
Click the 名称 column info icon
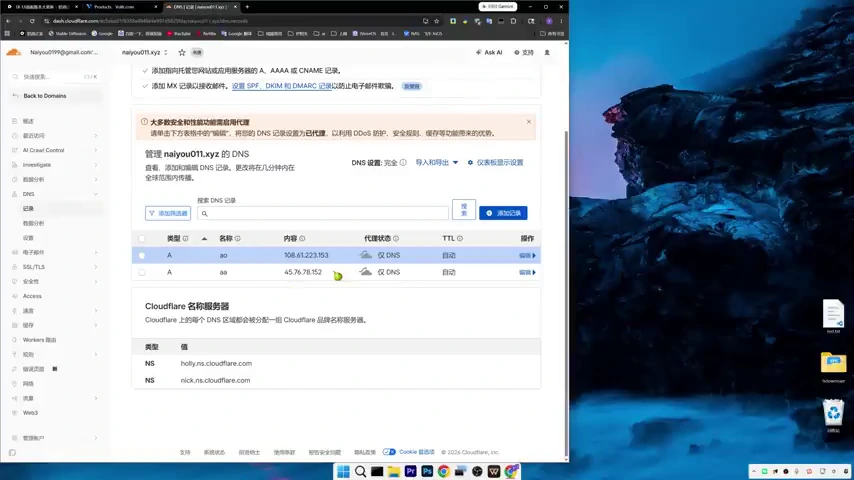[x=237, y=239]
